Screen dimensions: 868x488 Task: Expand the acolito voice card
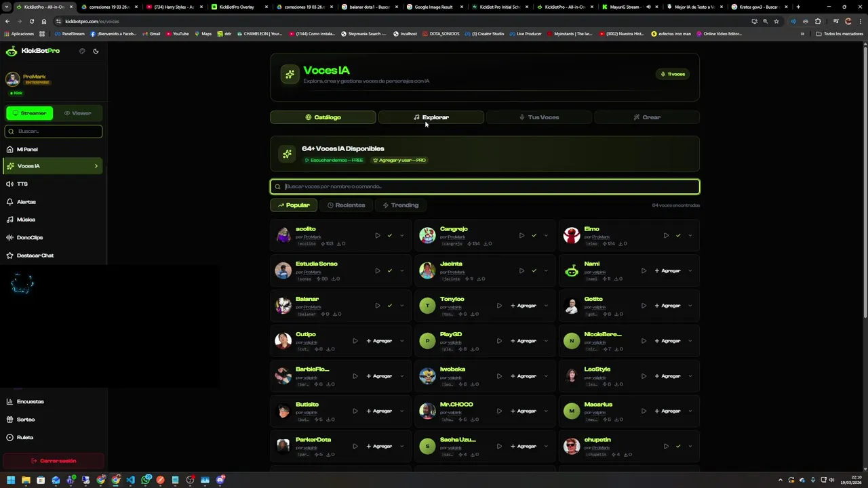[x=401, y=235]
